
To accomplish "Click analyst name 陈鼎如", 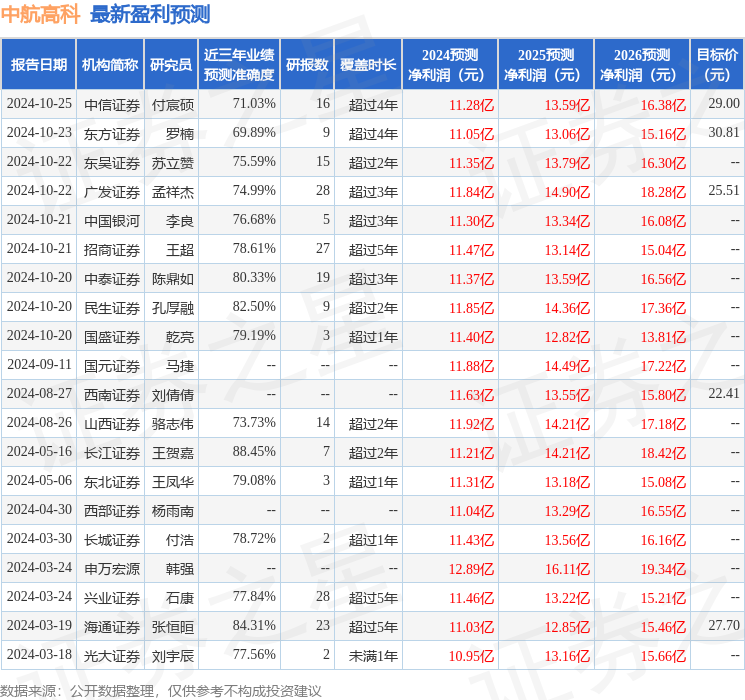I will click(173, 279).
